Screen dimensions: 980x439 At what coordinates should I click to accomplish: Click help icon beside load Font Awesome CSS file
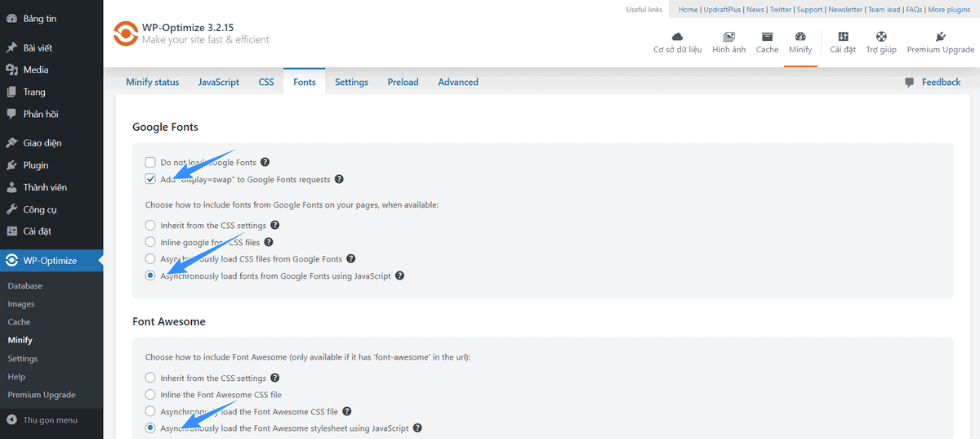[345, 411]
